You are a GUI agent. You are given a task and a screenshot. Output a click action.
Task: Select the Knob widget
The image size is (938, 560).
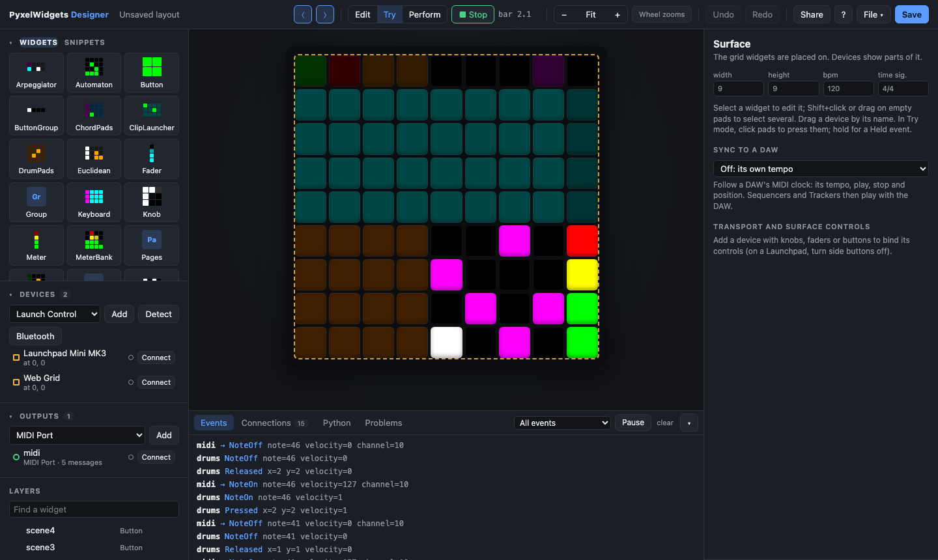pyautogui.click(x=152, y=202)
